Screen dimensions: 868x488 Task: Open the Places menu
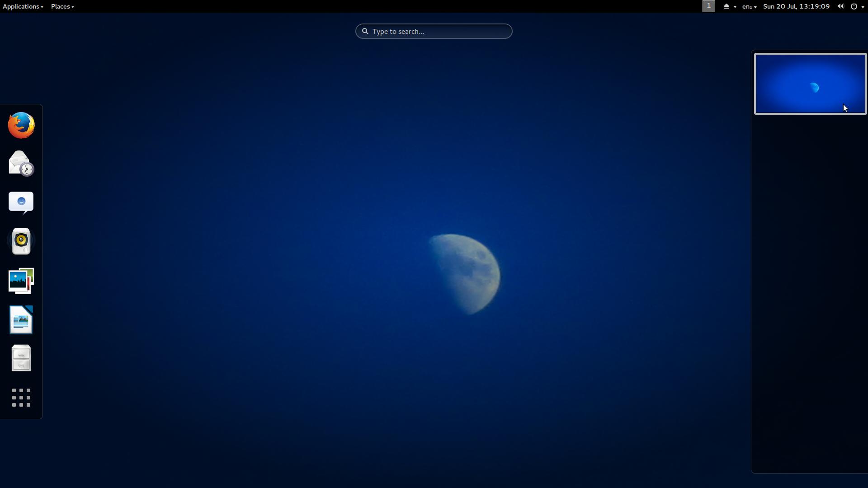coord(62,6)
